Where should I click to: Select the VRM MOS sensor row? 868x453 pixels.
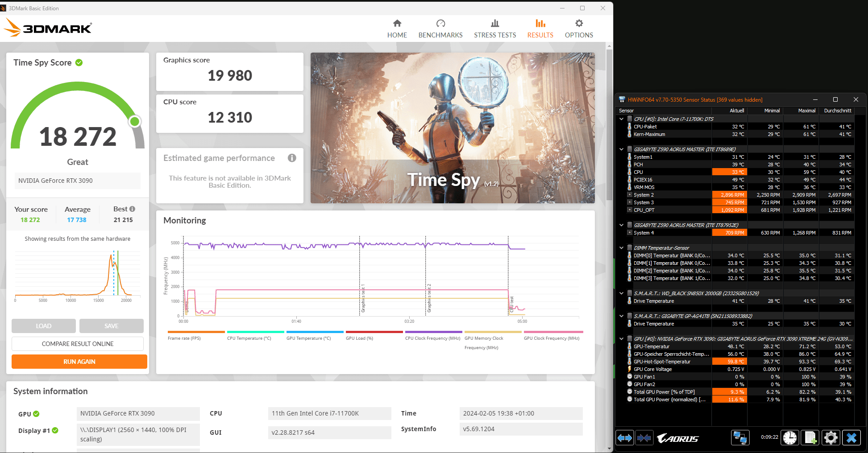735,187
